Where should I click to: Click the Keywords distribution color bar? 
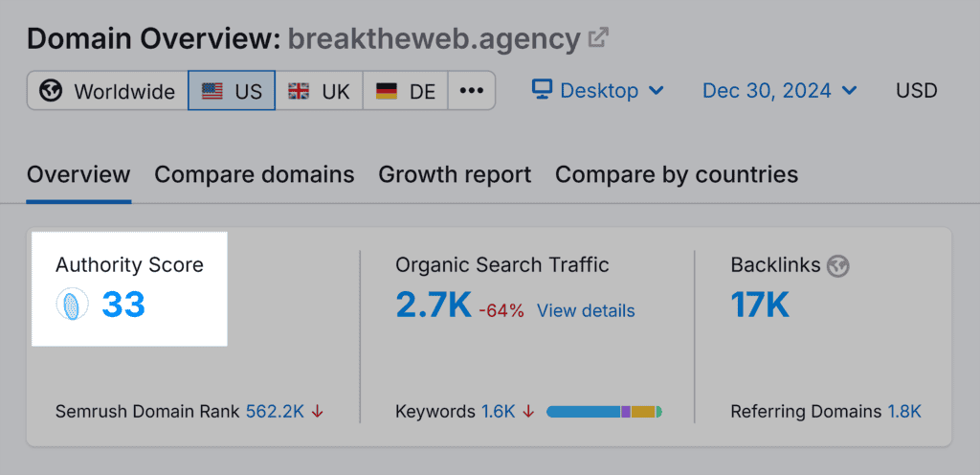pos(604,412)
